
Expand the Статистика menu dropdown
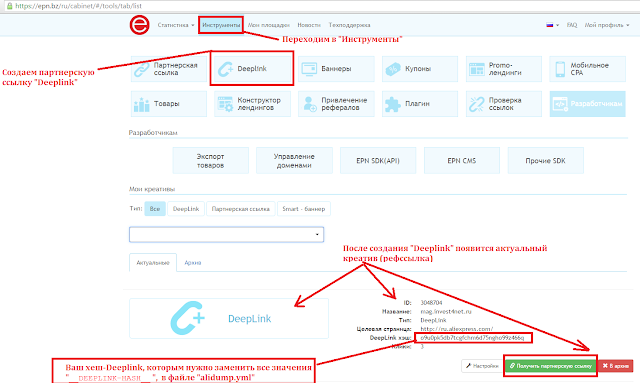[176, 25]
